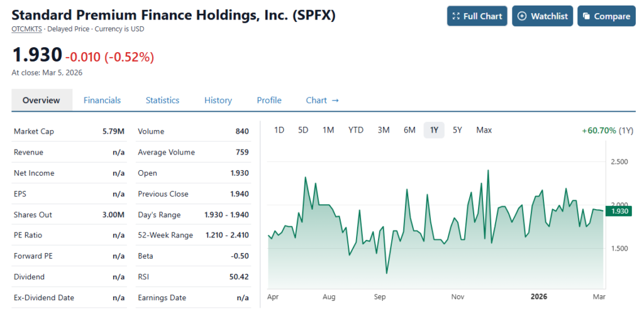
Task: Switch to the Financials tab
Action: 102,100
